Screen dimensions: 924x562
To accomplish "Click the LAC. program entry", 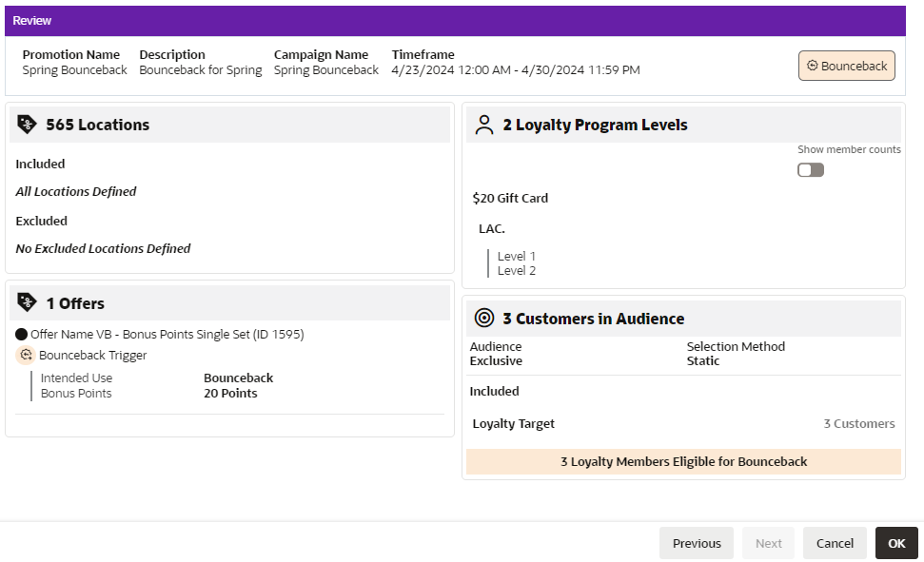I will tap(492, 228).
